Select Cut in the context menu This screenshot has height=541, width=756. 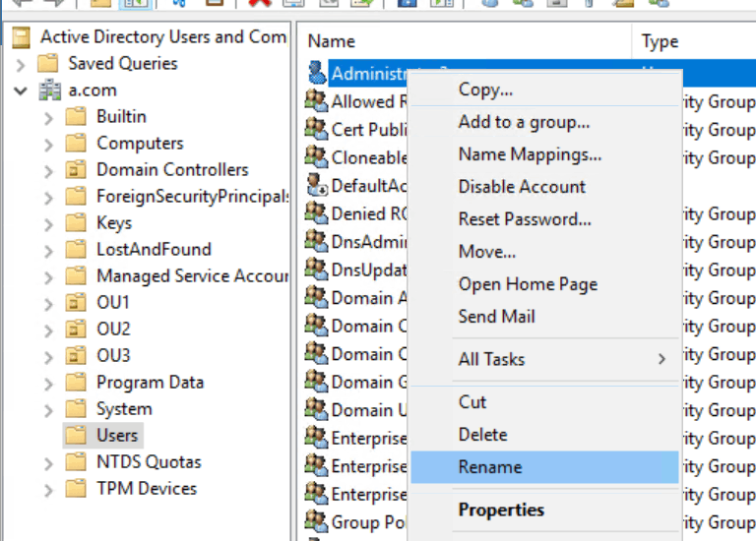pyautogui.click(x=543, y=402)
